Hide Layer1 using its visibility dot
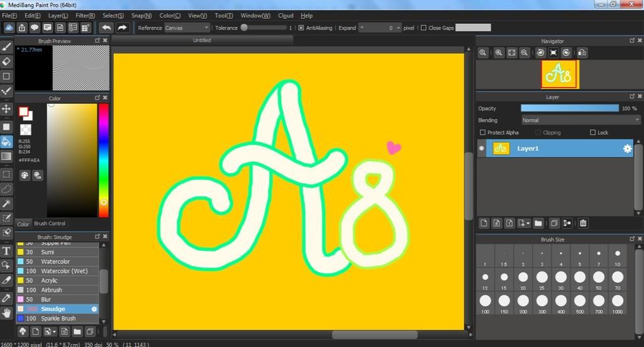This screenshot has height=347, width=644. pyautogui.click(x=482, y=149)
